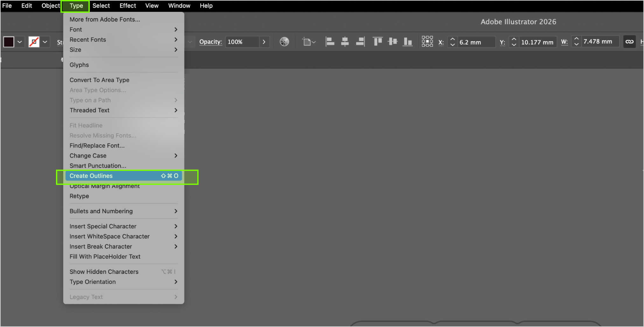Toggle constrain width and height proportions
Image resolution: width=644 pixels, height=327 pixels.
[x=629, y=42]
